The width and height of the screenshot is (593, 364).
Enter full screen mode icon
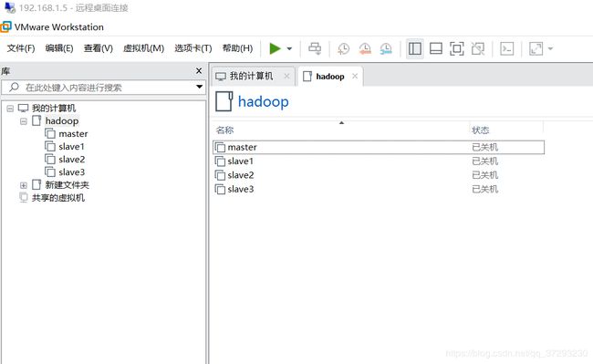point(457,48)
